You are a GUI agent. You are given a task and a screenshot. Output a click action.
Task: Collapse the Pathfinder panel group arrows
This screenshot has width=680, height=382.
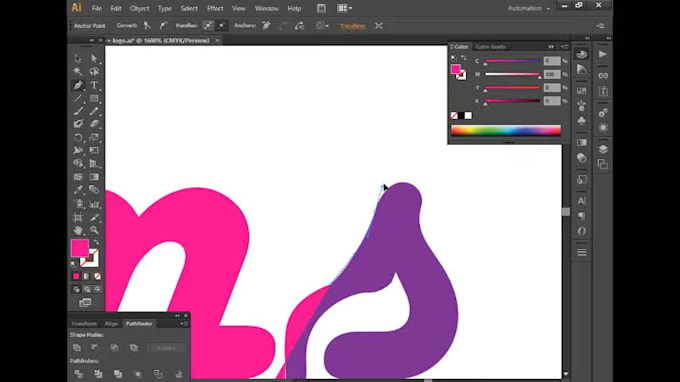tap(177, 316)
